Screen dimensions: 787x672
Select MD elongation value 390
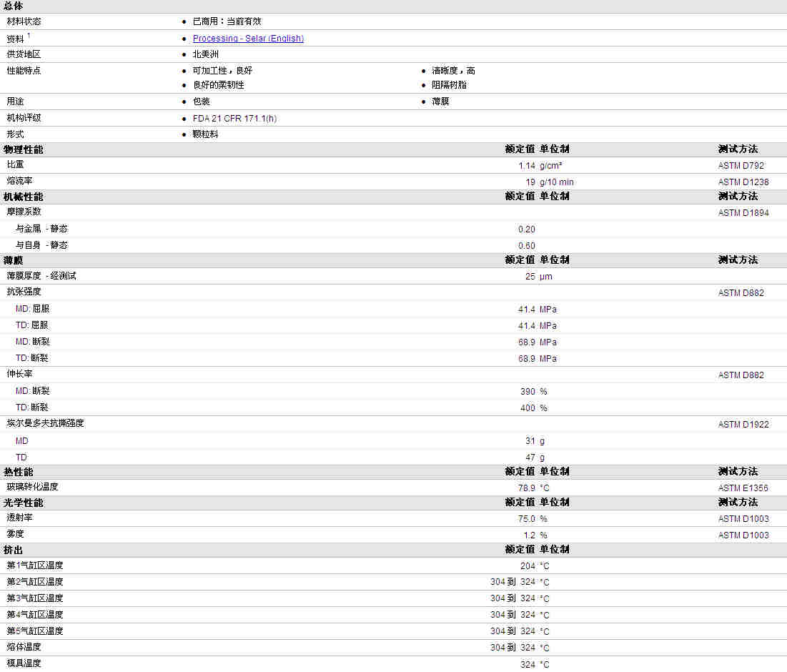coord(528,392)
